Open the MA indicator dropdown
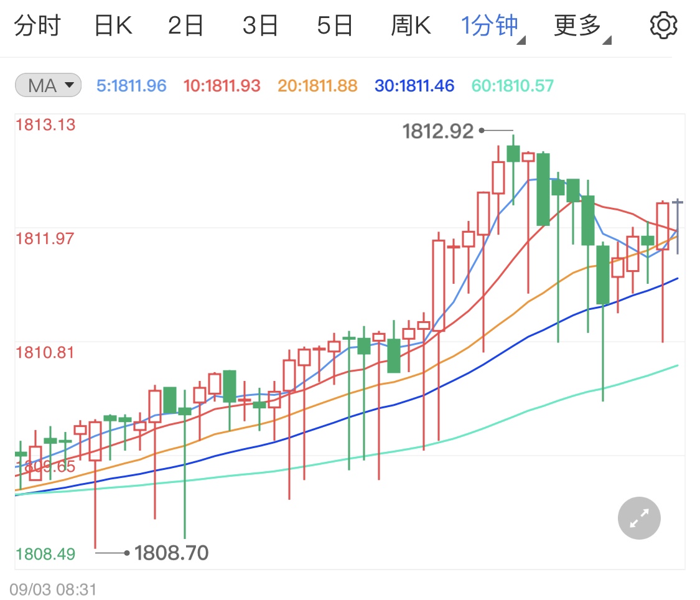700x600 pixels. pos(48,85)
